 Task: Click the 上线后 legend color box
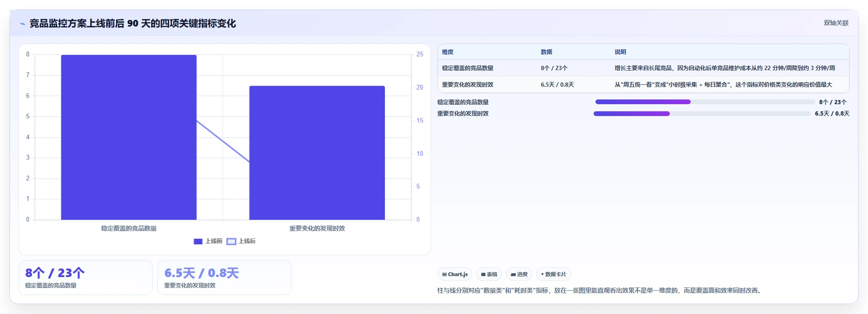pos(231,241)
